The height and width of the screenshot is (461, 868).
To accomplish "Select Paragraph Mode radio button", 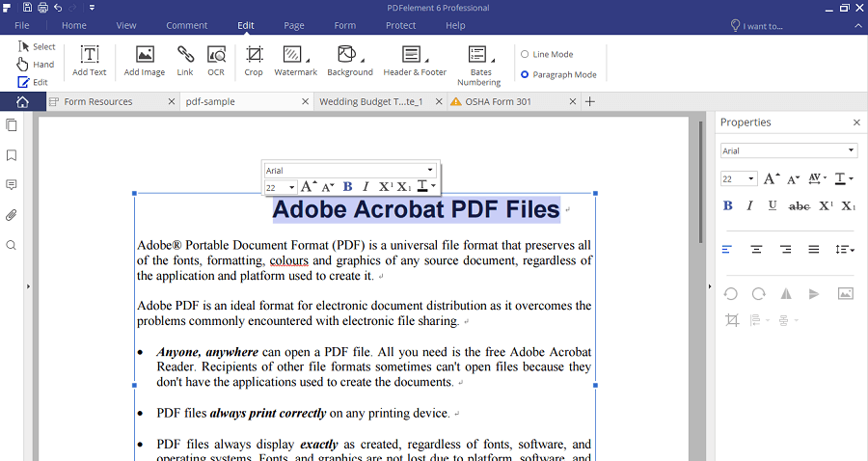I will [558, 74].
